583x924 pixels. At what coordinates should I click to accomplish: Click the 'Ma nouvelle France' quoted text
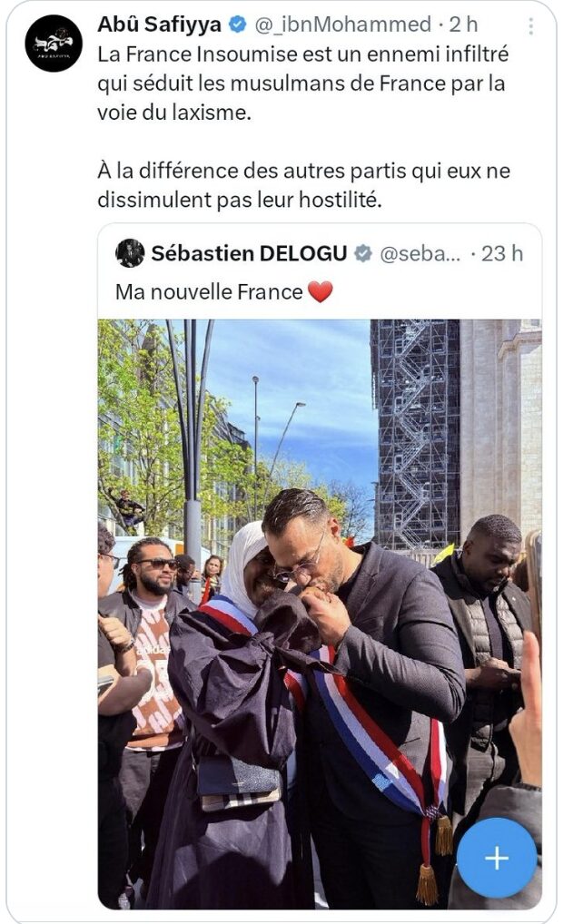click(x=209, y=292)
